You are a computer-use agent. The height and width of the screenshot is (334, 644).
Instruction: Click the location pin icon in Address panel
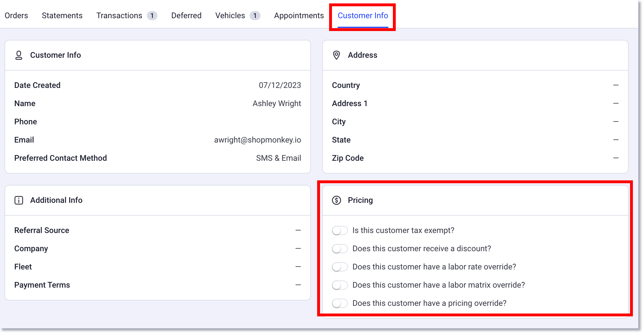click(337, 55)
